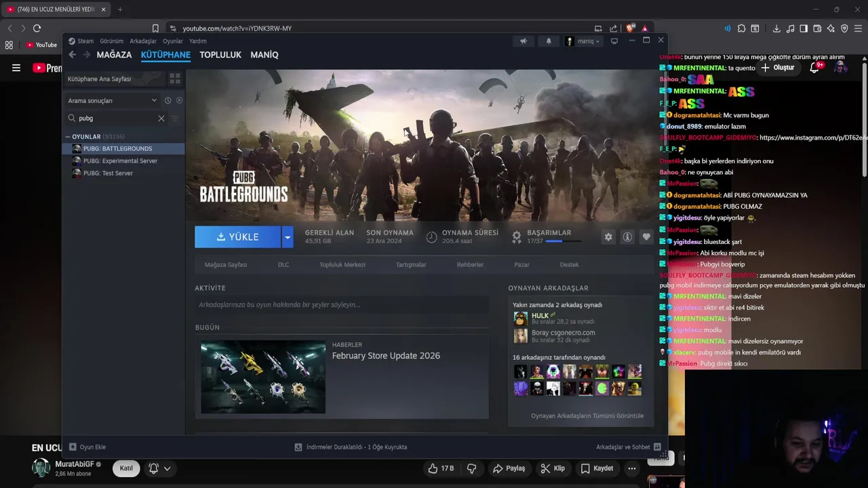Open Arkadaşlar ve Sohbet friends chat

(x=628, y=447)
